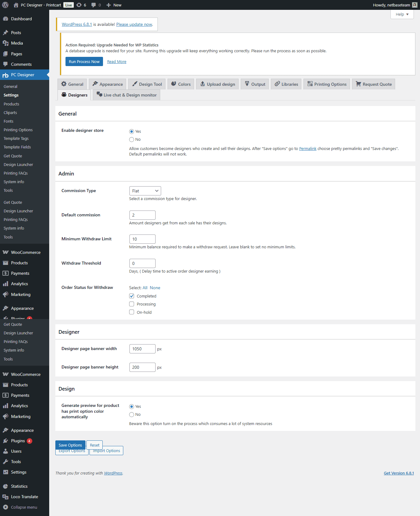Viewport: 420px width, 516px height.
Task: Open the New content dropdown in admin bar
Action: (114, 5)
